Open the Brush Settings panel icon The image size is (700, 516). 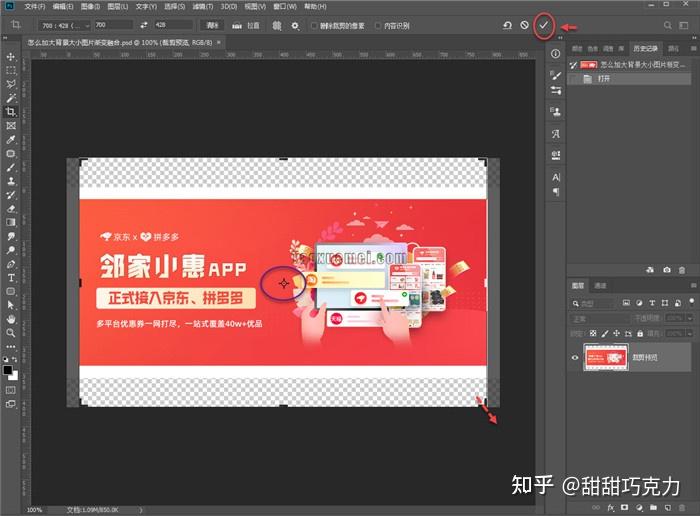[555, 75]
